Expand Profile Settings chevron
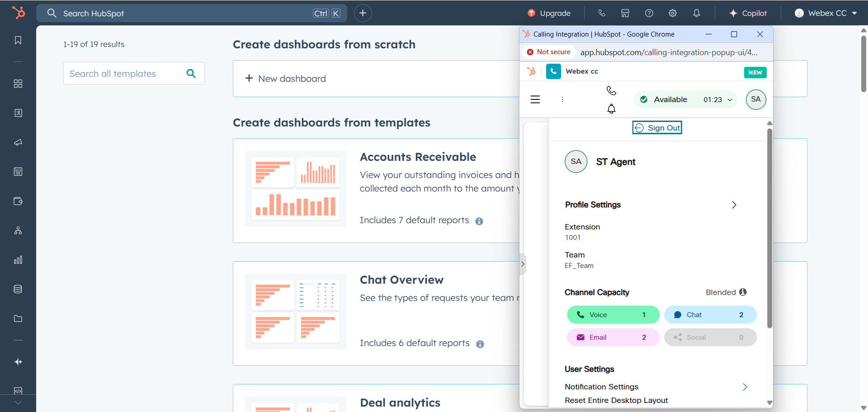 click(734, 205)
